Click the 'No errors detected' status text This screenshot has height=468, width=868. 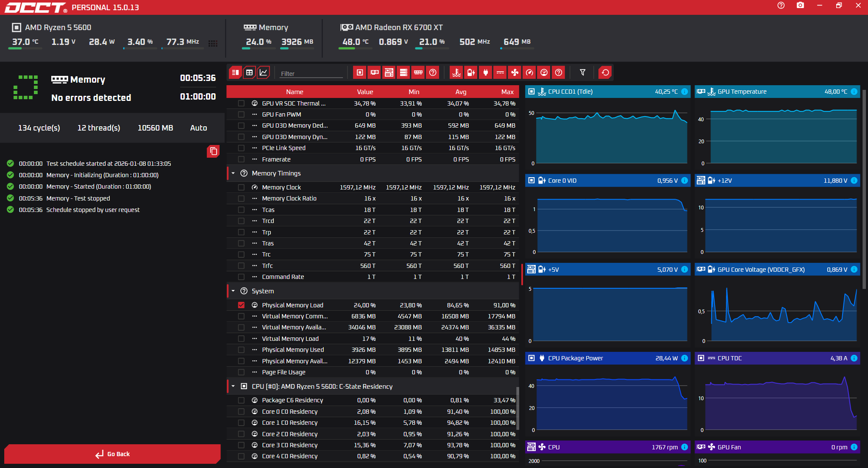tap(91, 98)
